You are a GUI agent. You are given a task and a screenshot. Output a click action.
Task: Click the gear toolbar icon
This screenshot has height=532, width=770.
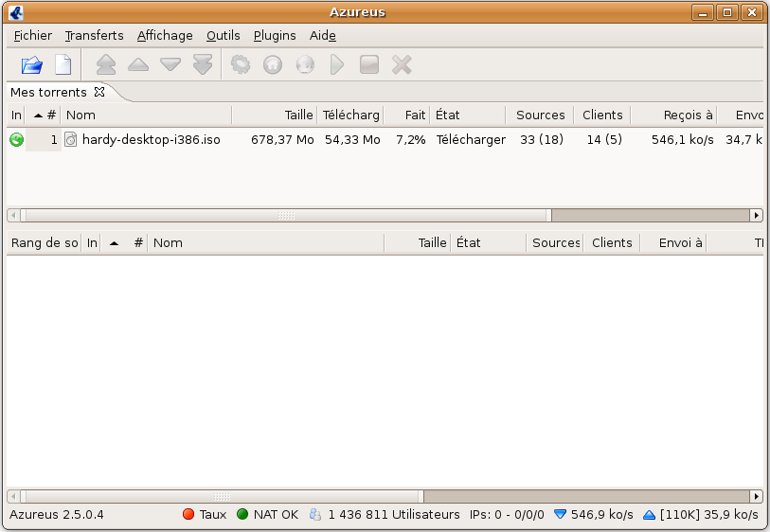coord(241,64)
